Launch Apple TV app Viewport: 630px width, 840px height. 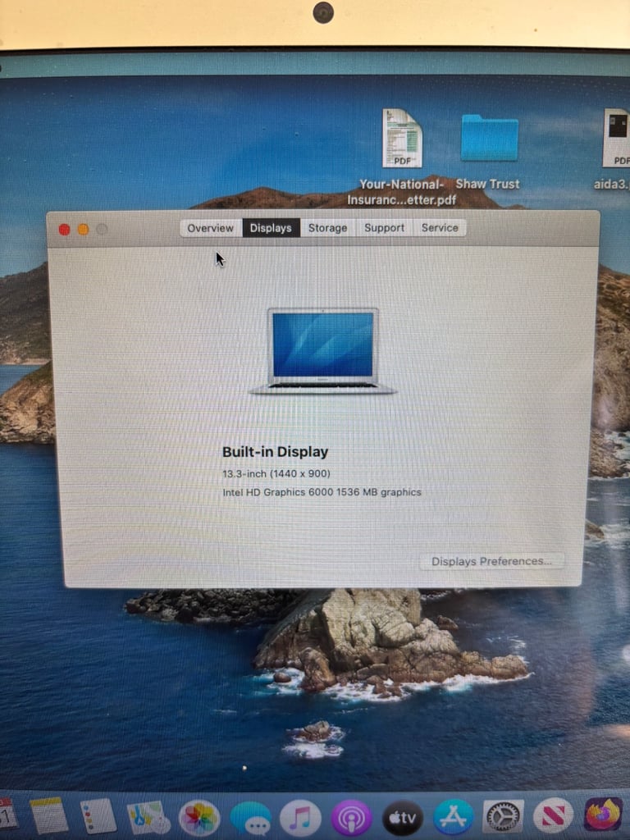tap(402, 818)
